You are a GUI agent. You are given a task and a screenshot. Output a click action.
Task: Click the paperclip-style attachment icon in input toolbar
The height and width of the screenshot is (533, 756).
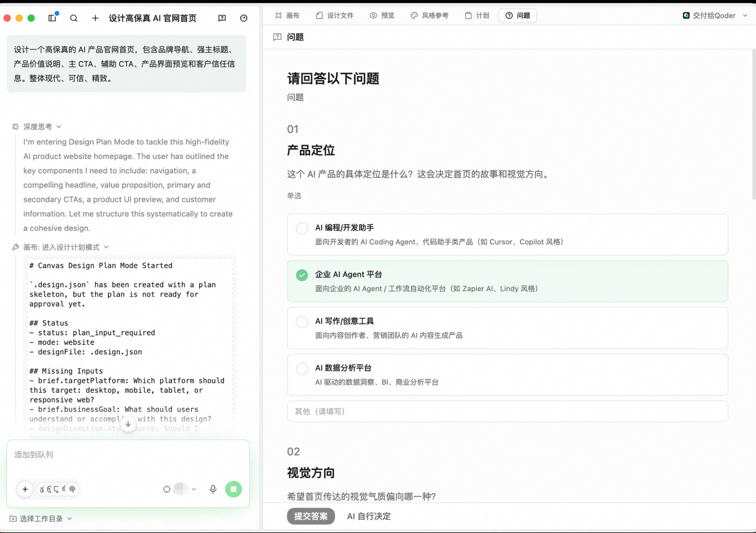pyautogui.click(x=73, y=489)
